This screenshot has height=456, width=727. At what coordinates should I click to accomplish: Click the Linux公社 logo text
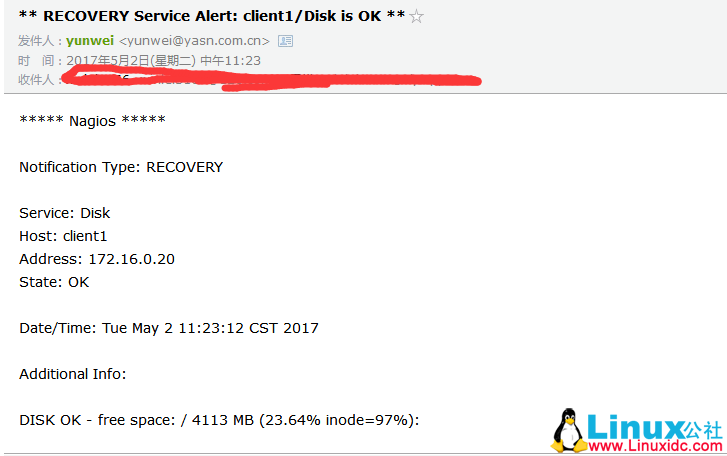(x=655, y=427)
